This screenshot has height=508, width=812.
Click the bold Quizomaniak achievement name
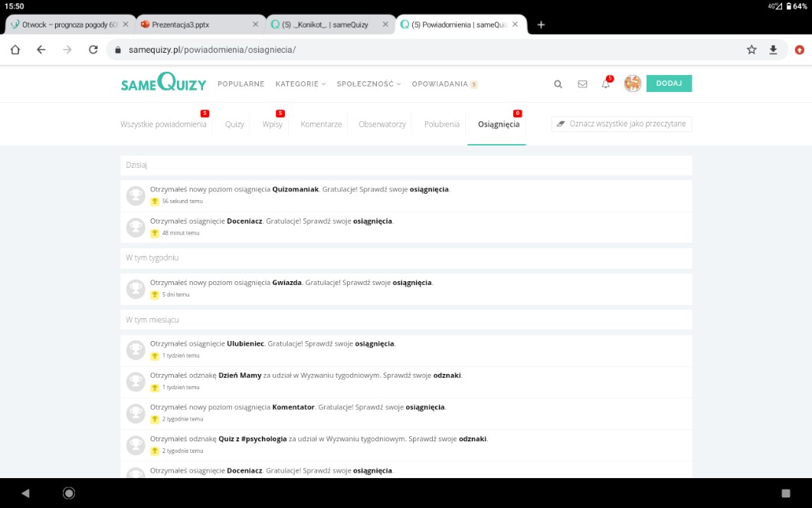tap(295, 189)
